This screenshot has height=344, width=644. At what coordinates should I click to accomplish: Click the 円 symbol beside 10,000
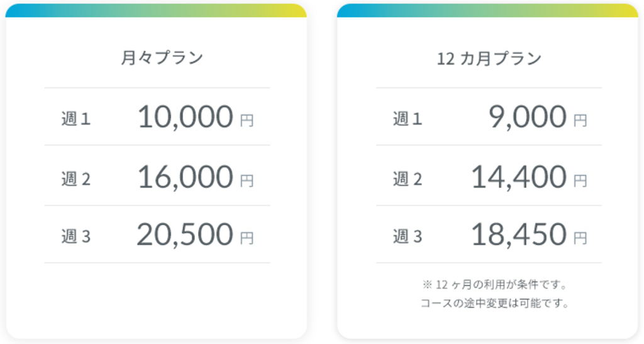[247, 121]
